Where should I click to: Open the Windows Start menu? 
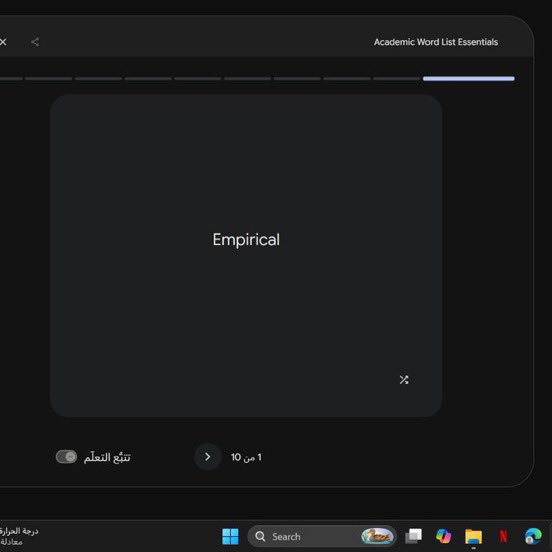tap(230, 537)
